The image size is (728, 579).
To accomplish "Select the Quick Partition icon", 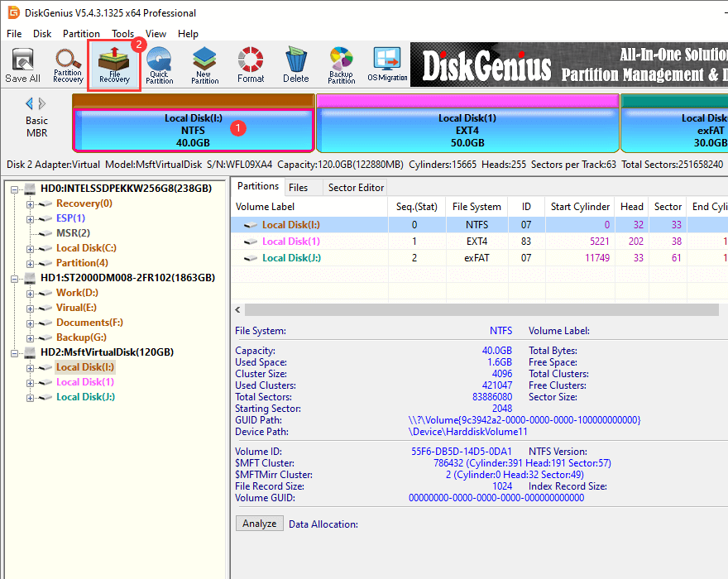I will pos(159,65).
